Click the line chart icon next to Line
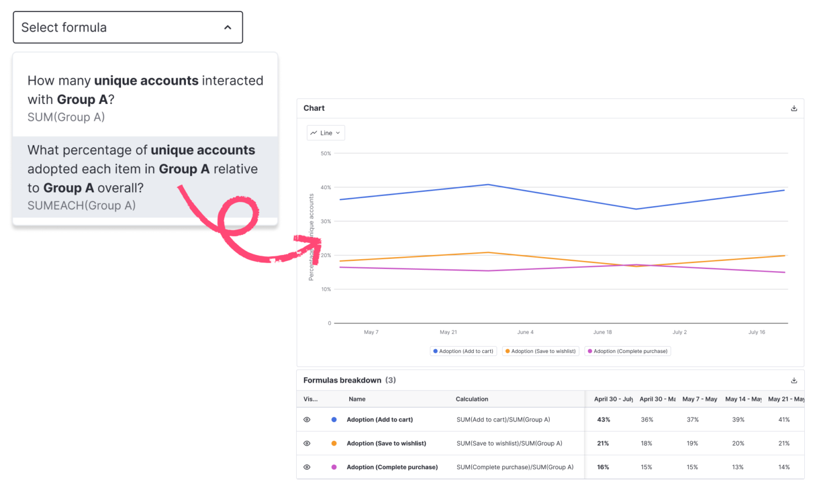The width and height of the screenshot is (823, 504). click(x=314, y=132)
